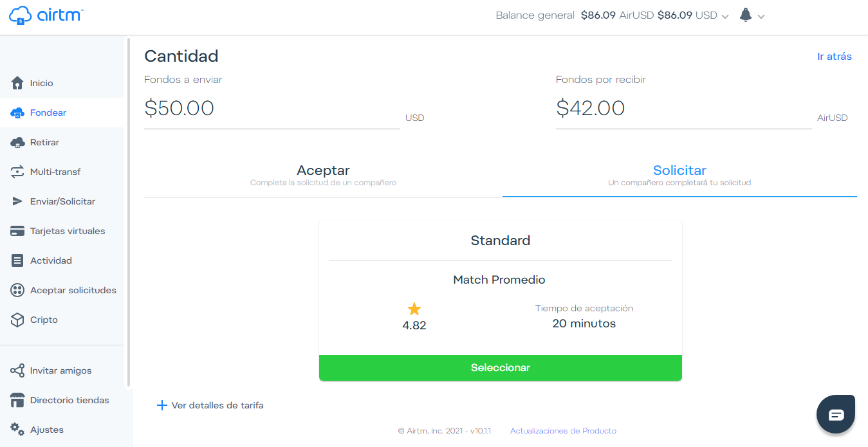Image resolution: width=868 pixels, height=447 pixels.
Task: Expand Ver detalles de tarifa
Action: [210, 405]
